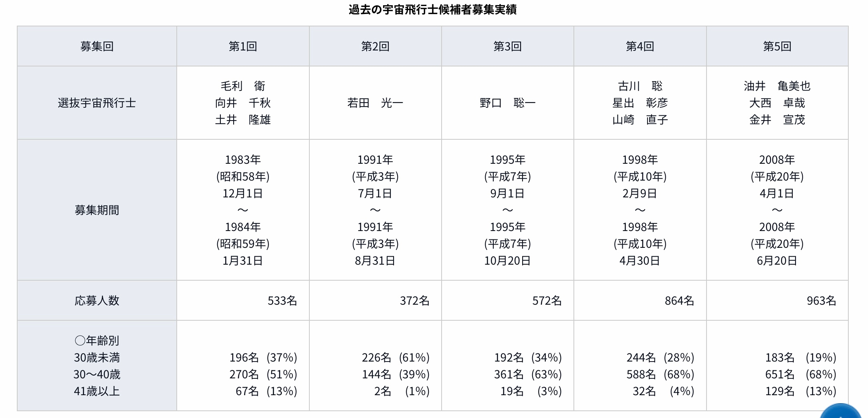This screenshot has width=868, height=418.
Task: Click the table title 過去の宇宙飛行士候補者募集実績
Action: (x=432, y=10)
